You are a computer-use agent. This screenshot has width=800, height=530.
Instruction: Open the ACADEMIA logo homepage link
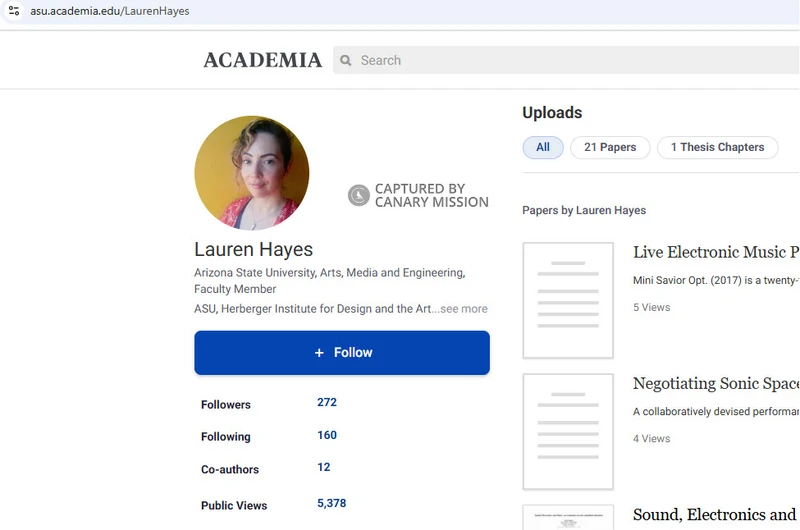point(263,60)
